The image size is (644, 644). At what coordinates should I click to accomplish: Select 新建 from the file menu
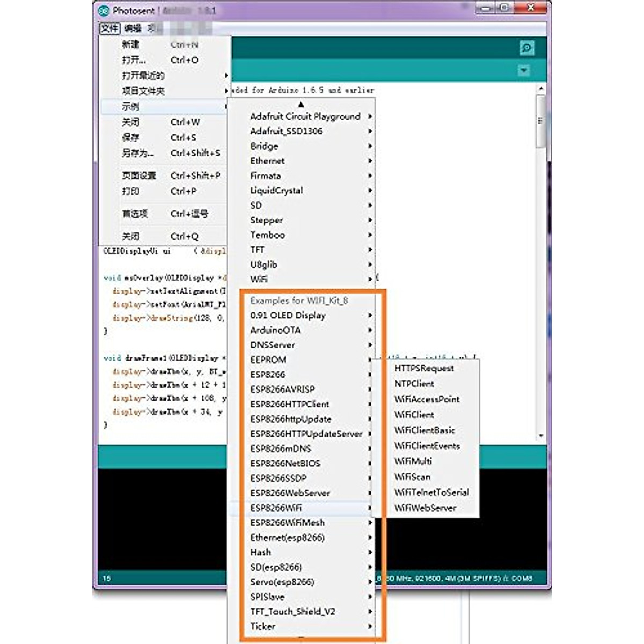[130, 45]
